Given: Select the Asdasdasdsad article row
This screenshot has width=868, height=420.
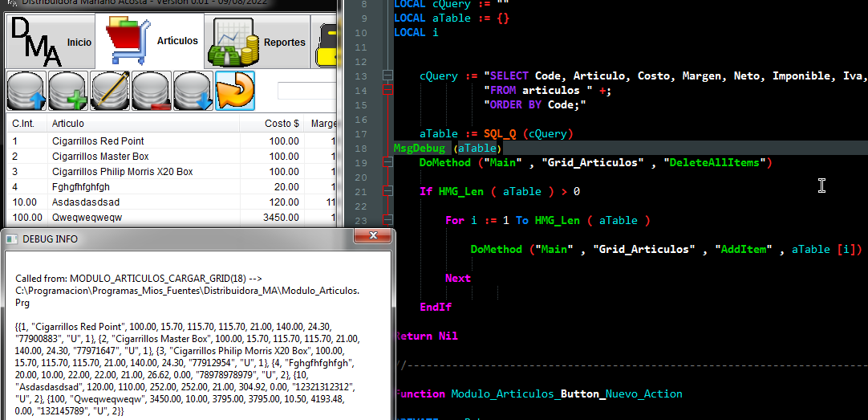Looking at the screenshot, I should click(172, 202).
